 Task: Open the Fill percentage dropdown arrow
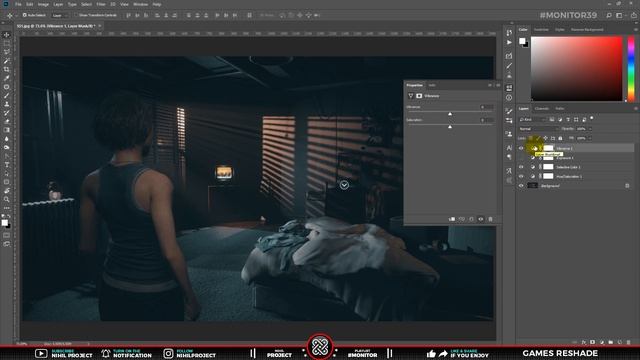pyautogui.click(x=590, y=138)
